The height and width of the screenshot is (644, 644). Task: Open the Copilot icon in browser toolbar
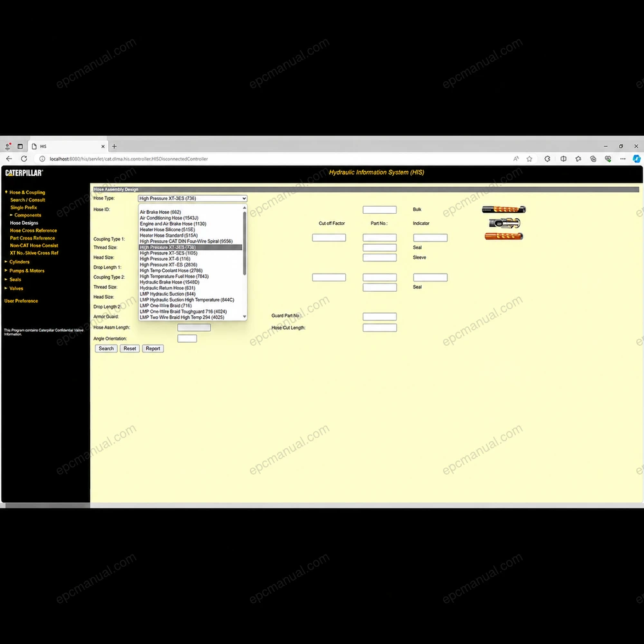(x=637, y=159)
